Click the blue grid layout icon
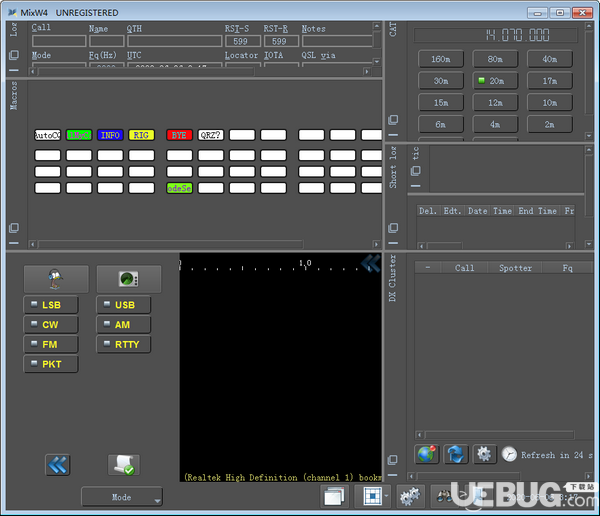Image resolution: width=600 pixels, height=516 pixels. tap(372, 496)
